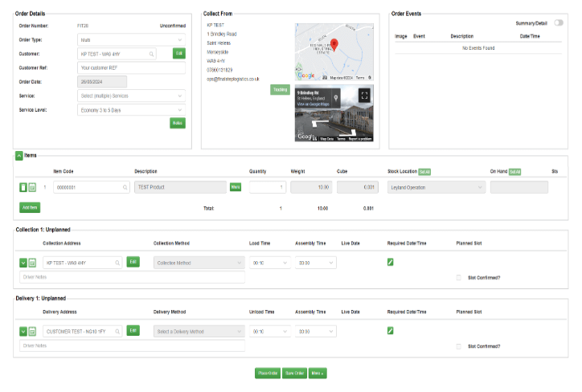Expand street view to fullscreen

click(364, 96)
